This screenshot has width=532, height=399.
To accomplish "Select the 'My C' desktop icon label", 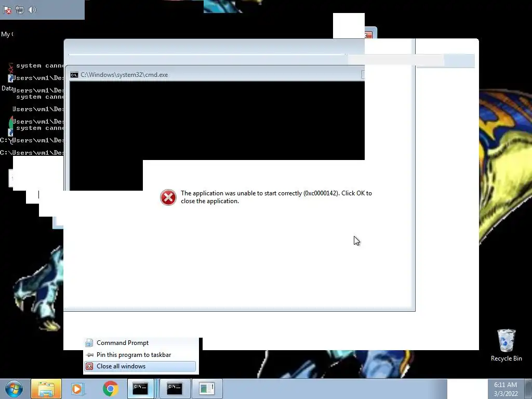I will point(7,34).
